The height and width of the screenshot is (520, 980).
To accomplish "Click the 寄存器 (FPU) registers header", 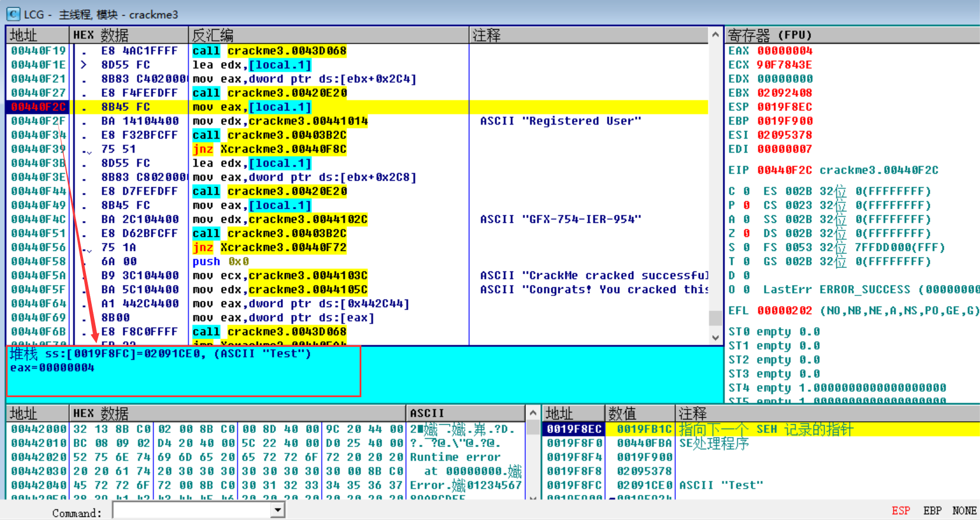I will click(x=852, y=35).
